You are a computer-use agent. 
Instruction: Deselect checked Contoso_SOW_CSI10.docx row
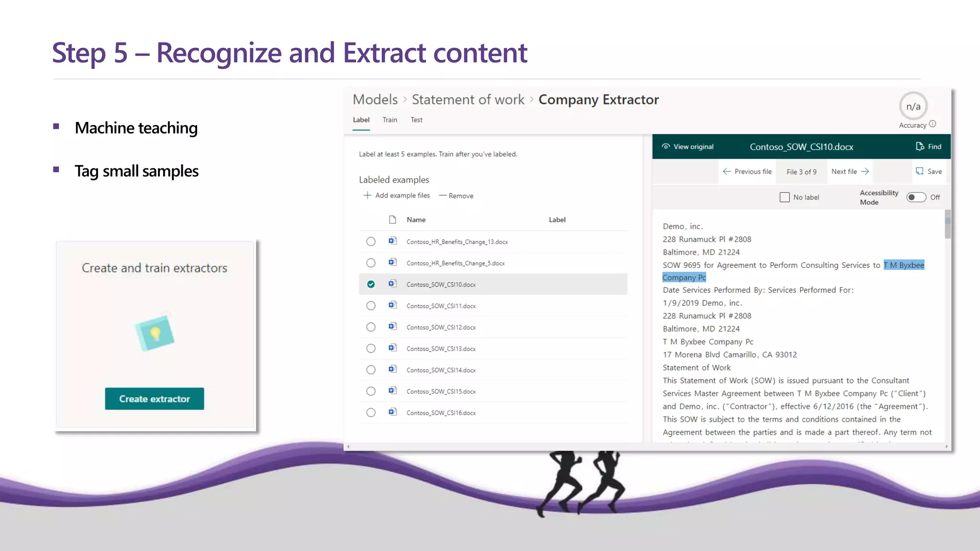tap(371, 284)
